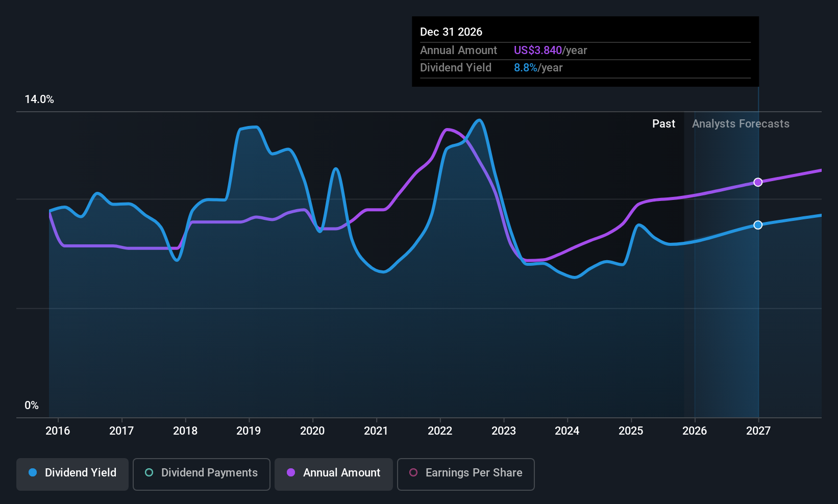Select the blue yield marker at 2027
Screen dimensions: 838x504
click(758, 225)
